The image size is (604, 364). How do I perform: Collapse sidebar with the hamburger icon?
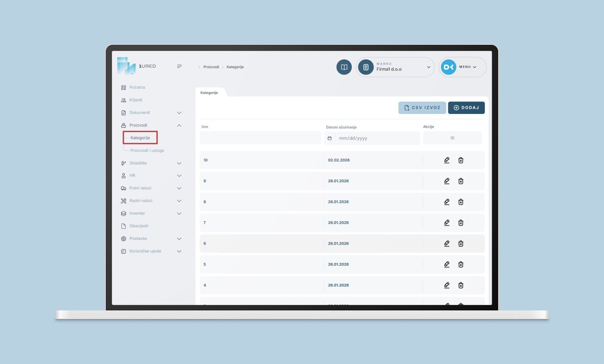[179, 66]
